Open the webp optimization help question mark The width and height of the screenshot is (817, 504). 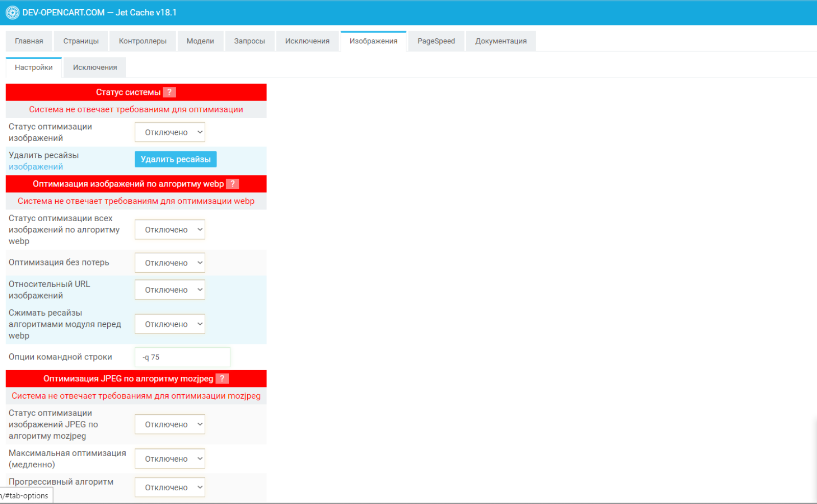[232, 184]
